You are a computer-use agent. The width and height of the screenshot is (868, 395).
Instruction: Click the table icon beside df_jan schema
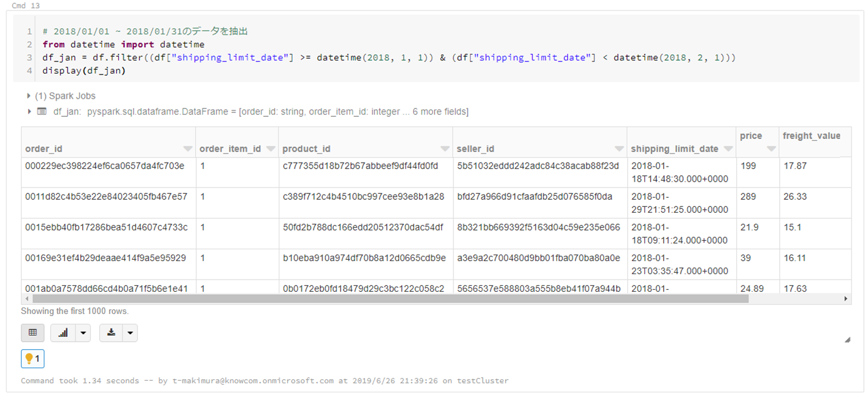(x=42, y=112)
